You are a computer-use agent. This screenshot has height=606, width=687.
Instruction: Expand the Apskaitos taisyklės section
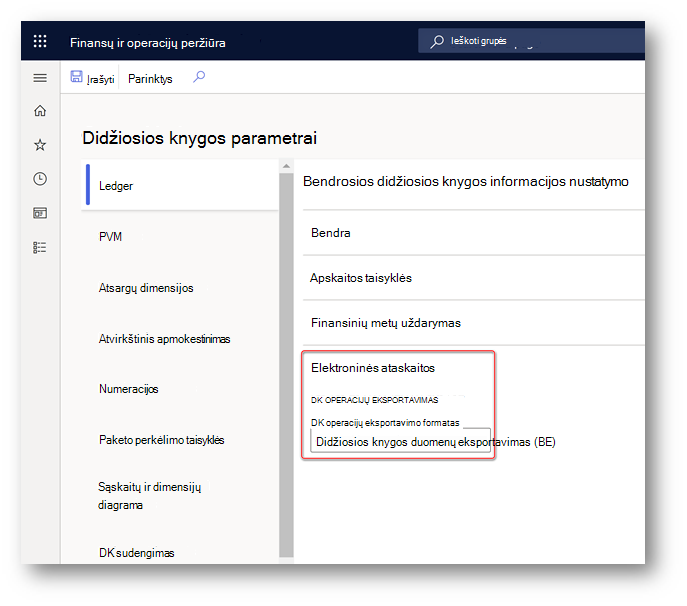(474, 278)
